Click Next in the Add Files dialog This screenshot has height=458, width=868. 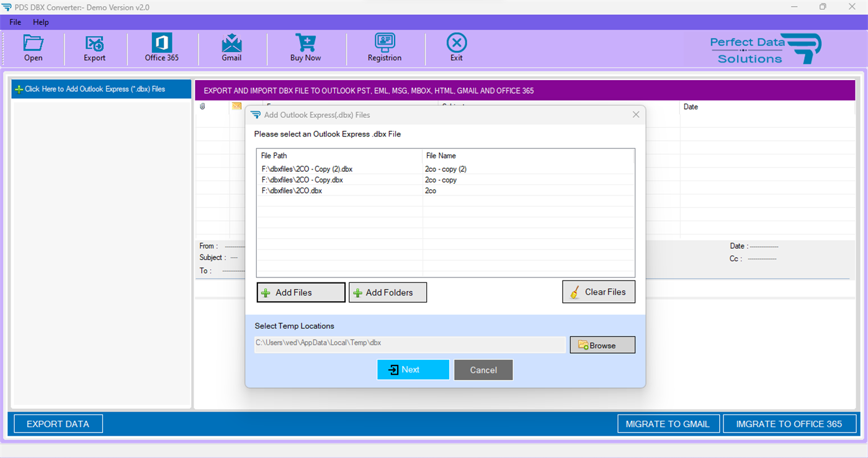pyautogui.click(x=413, y=369)
